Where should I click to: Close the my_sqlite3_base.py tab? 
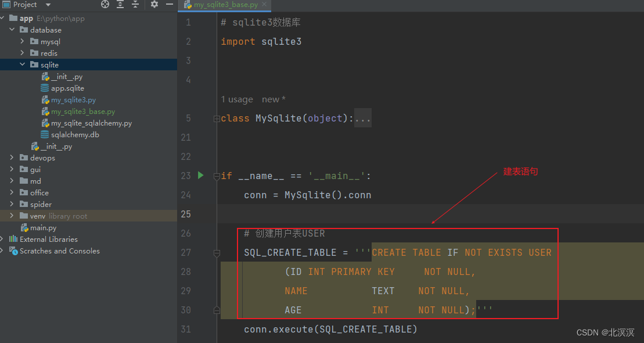click(265, 4)
